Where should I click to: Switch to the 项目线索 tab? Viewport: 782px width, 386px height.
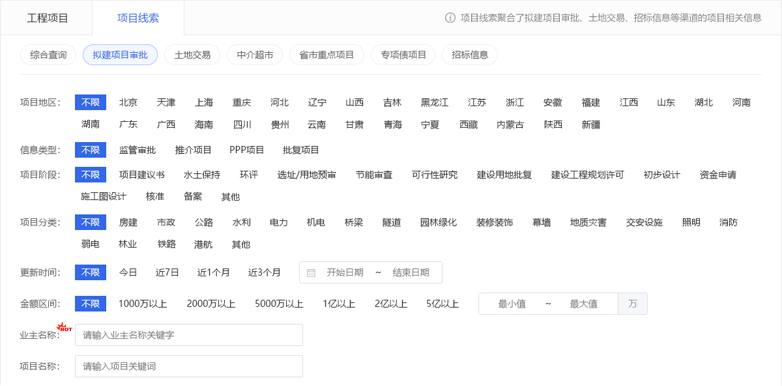(x=138, y=18)
